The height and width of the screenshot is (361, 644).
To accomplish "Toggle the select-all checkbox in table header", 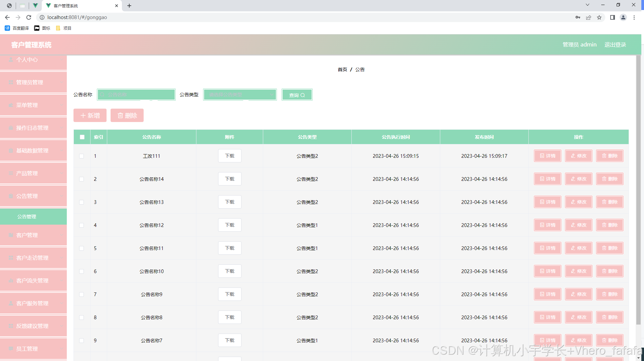I will pos(82,137).
